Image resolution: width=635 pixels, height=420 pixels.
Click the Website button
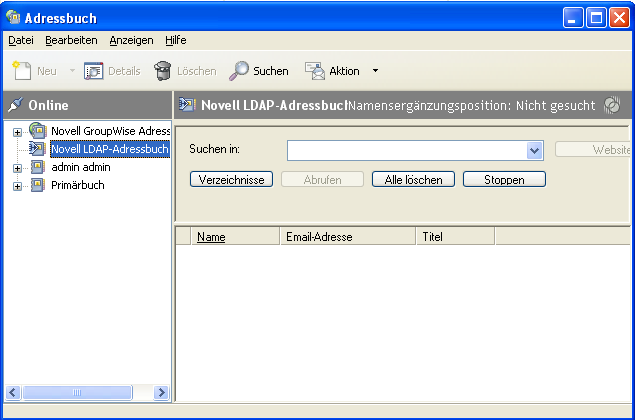click(x=593, y=150)
